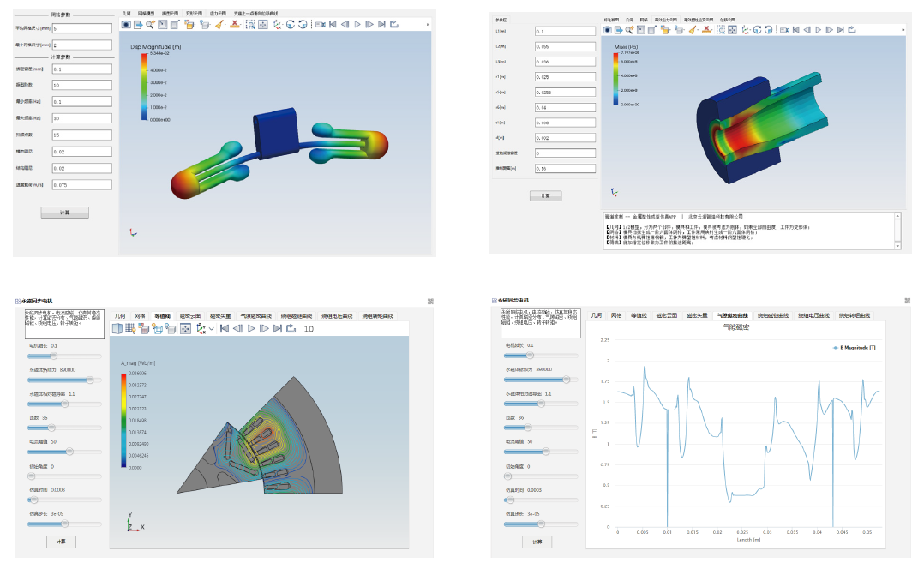Click the mesh grid icon above A_mag plot
This screenshot has width=924, height=569.
click(x=131, y=328)
